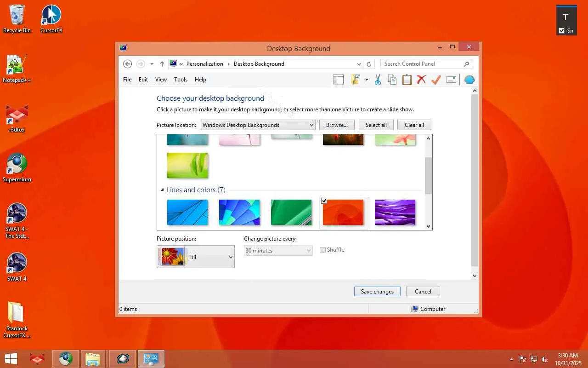Viewport: 588px width, 368px height.
Task: Open the Recycle Bin desktop icon
Action: coord(17,19)
